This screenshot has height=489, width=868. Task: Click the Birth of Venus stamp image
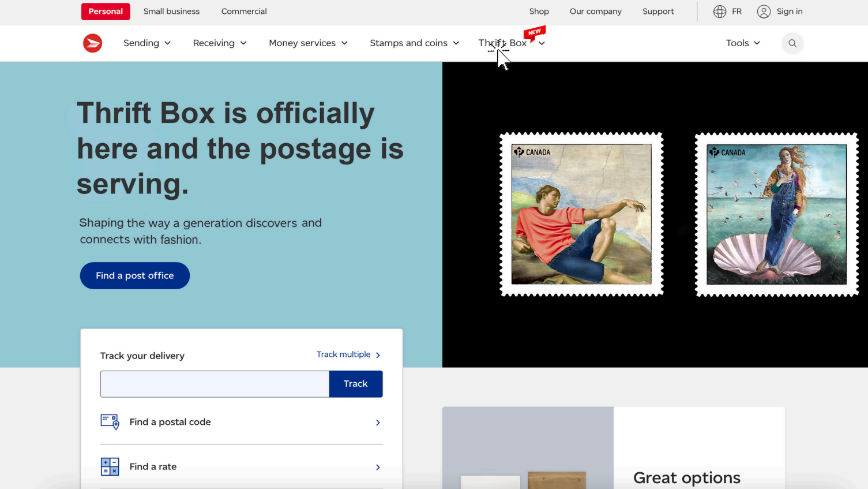pos(776,214)
